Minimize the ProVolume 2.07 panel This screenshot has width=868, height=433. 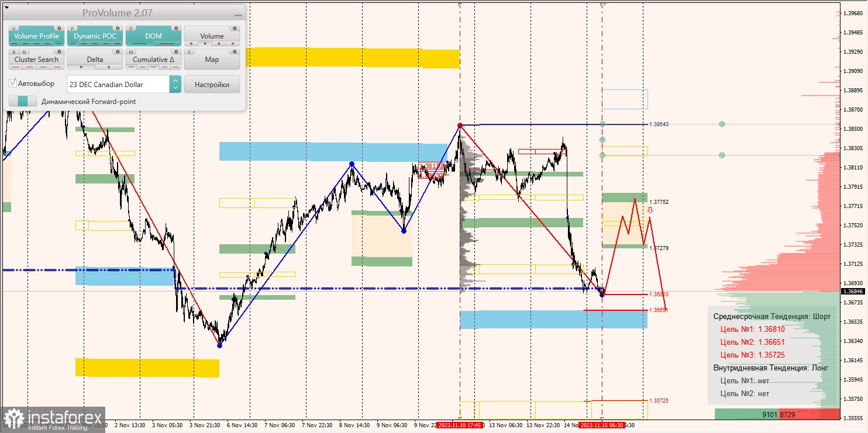238,15
